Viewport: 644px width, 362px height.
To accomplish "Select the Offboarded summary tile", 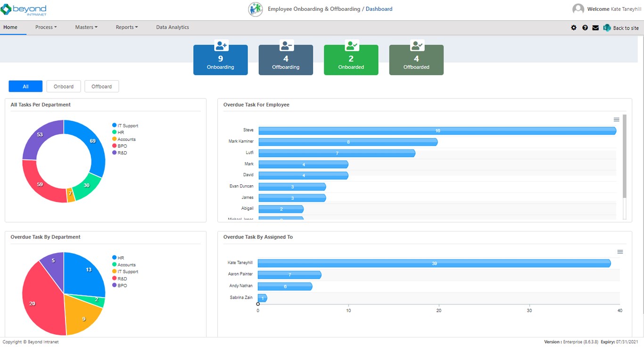I will coord(416,60).
